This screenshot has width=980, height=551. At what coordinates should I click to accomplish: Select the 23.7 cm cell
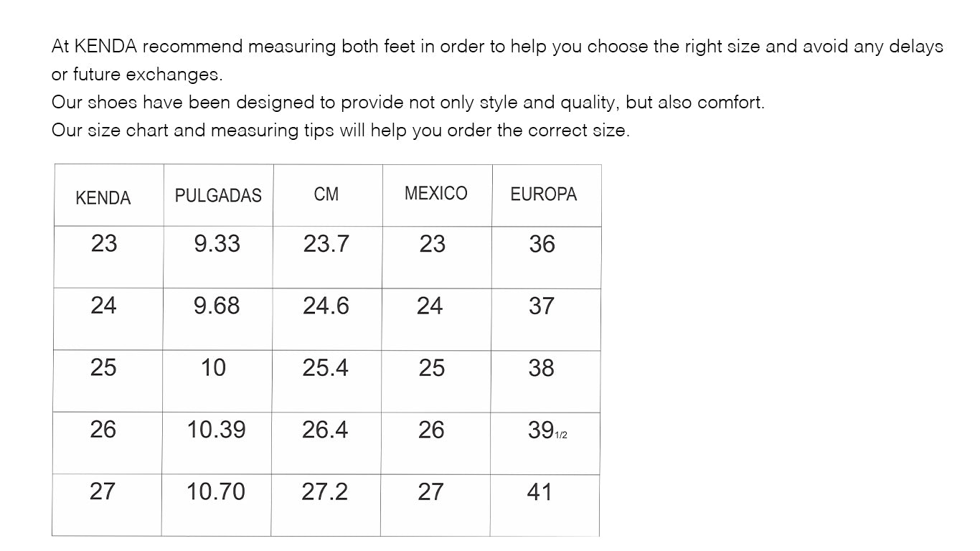tap(326, 244)
